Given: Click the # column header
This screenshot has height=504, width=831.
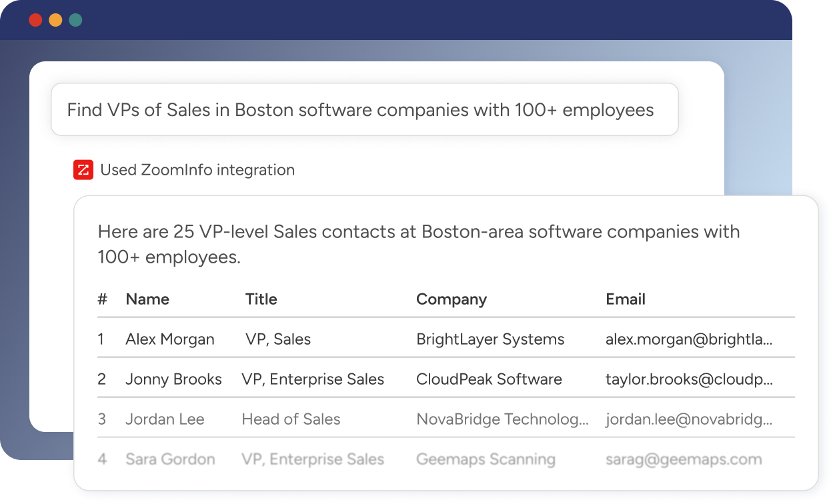Looking at the screenshot, I should pyautogui.click(x=102, y=299).
